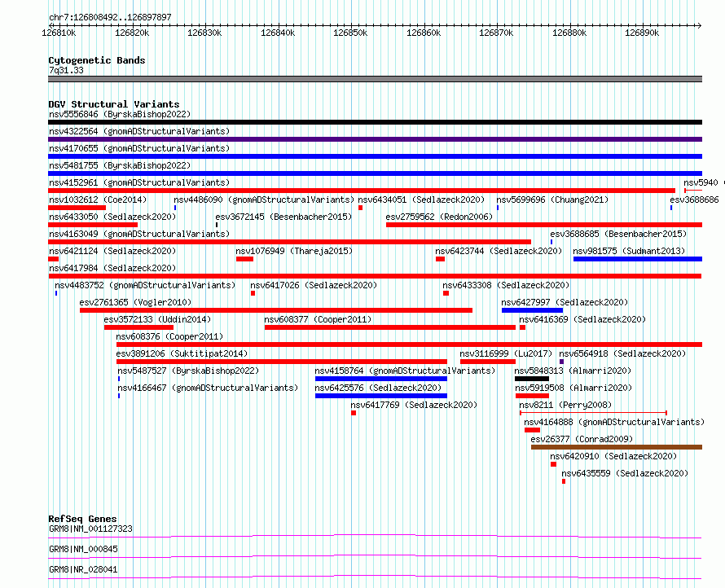
Task: Click nsv3116999 (Lu2017) label
Action: click(x=506, y=353)
